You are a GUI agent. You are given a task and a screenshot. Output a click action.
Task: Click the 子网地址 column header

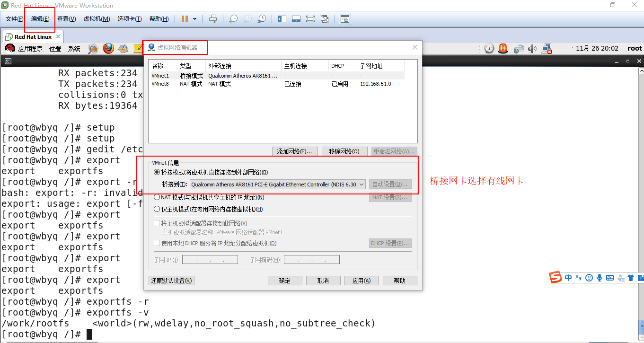click(x=381, y=66)
